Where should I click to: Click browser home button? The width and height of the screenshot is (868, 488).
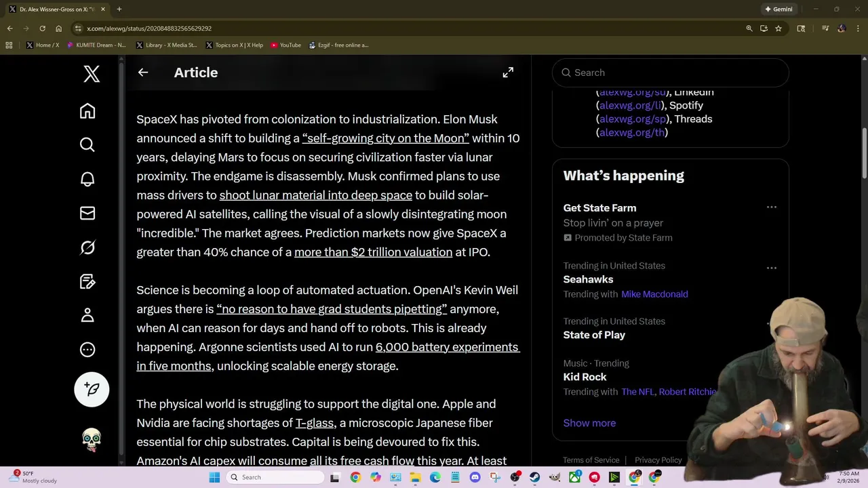(58, 28)
